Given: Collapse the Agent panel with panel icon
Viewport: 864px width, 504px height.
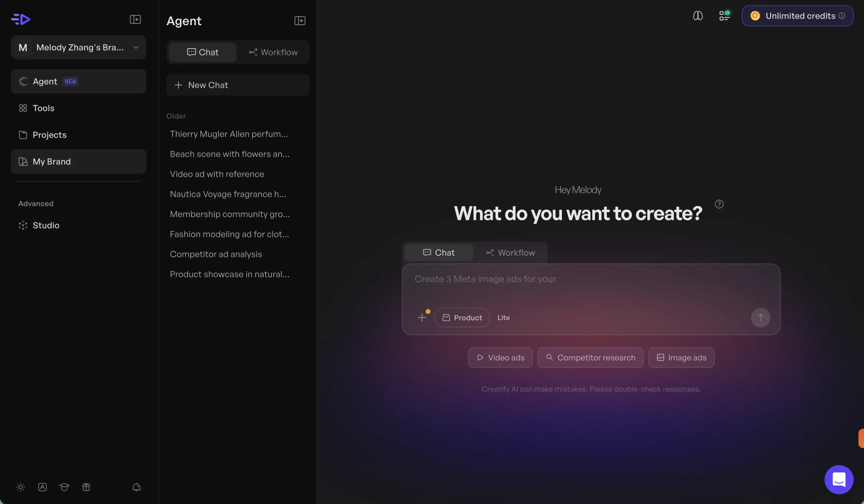Looking at the screenshot, I should [300, 21].
